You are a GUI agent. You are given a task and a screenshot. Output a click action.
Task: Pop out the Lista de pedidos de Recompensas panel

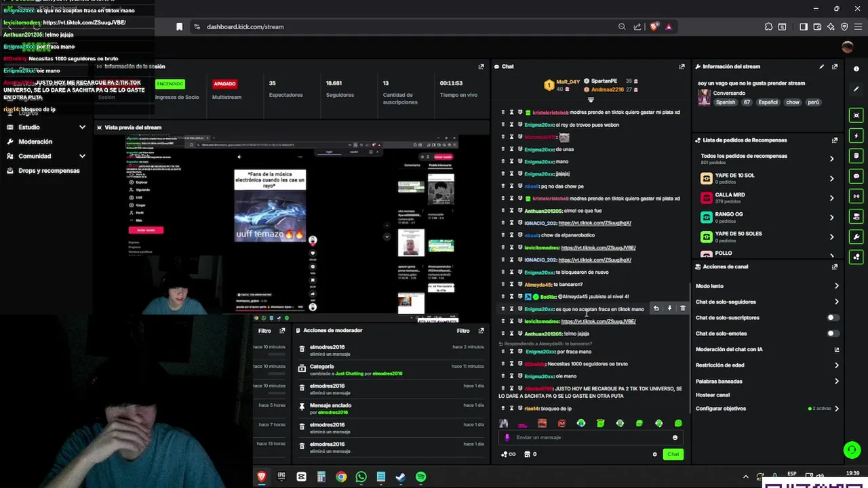[x=835, y=140]
